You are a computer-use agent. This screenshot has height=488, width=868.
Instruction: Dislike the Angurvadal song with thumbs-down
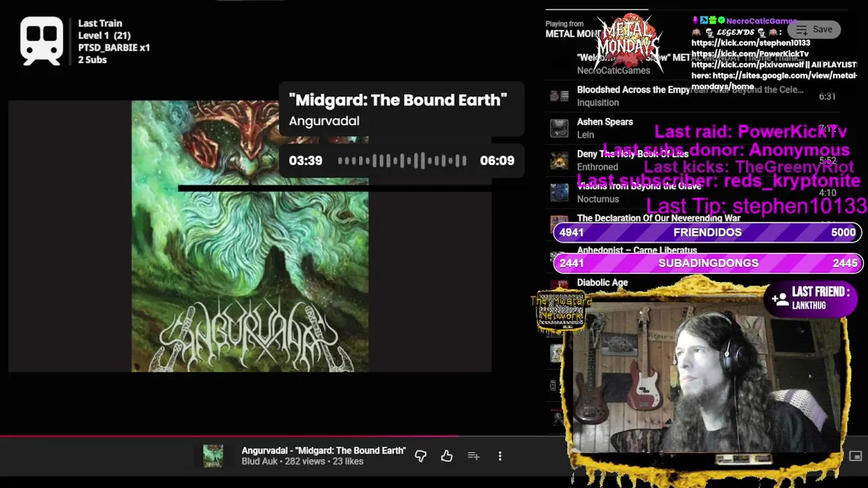point(420,456)
